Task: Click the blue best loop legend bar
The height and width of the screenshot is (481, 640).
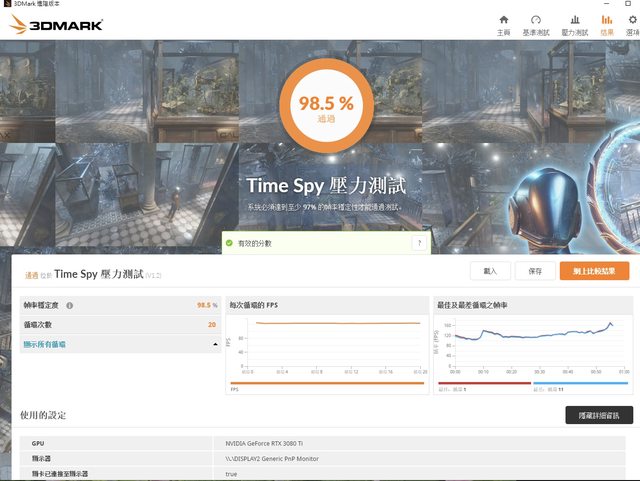Action: point(580,383)
